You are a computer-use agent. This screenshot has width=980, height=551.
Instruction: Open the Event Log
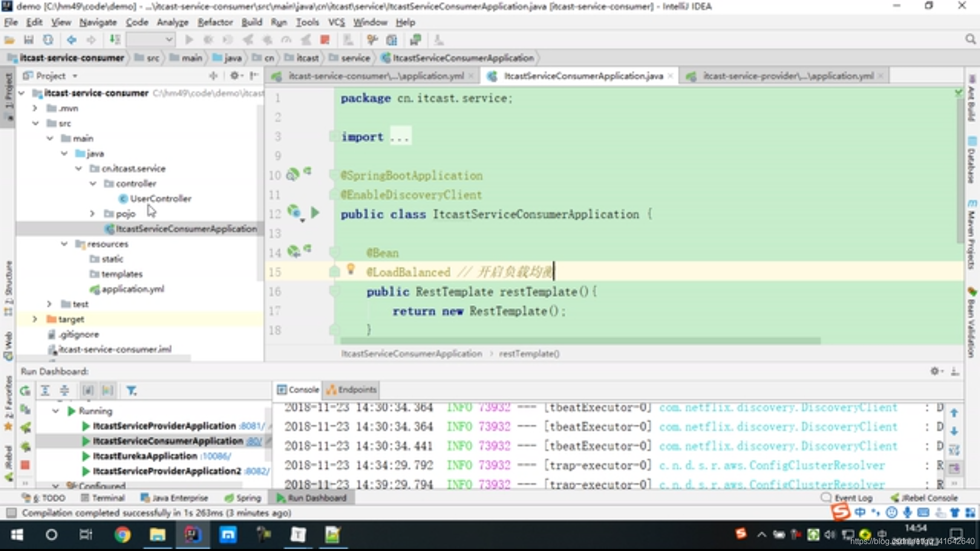[x=847, y=497]
